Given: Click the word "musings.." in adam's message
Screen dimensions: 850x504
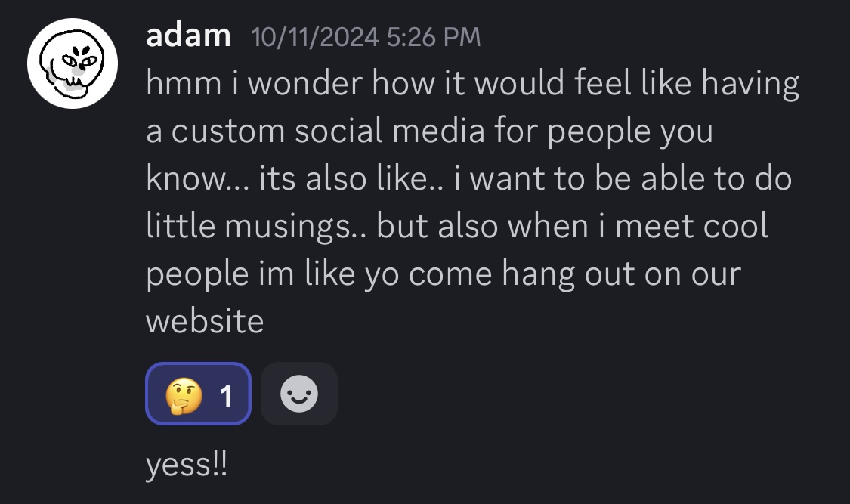Looking at the screenshot, I should 308,226.
